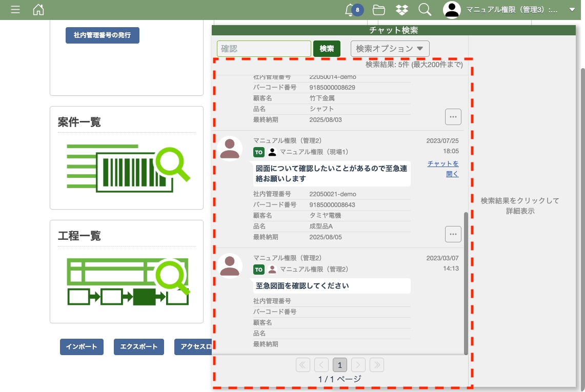Expand the user account dropdown arrow
The width and height of the screenshot is (585, 392).
tap(572, 10)
